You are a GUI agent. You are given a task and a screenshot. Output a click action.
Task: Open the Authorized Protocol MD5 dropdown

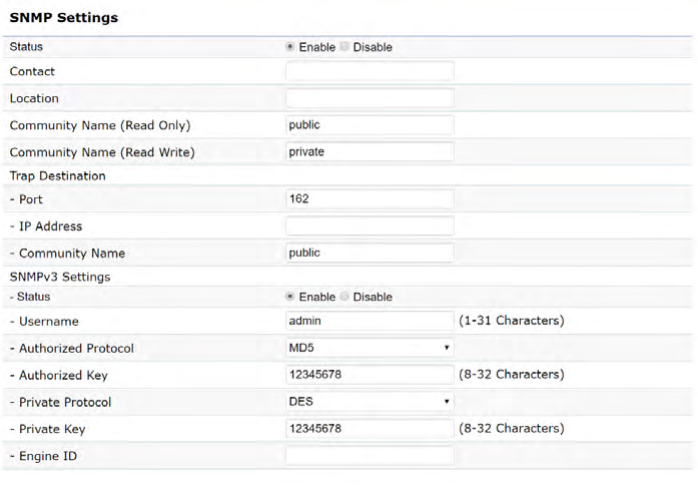click(x=368, y=348)
